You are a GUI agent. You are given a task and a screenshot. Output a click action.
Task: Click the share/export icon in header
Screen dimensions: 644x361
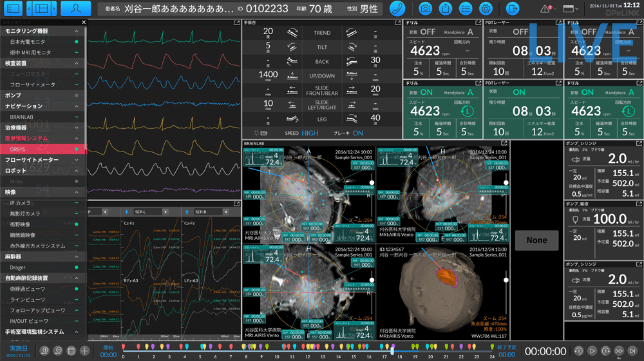[445, 8]
